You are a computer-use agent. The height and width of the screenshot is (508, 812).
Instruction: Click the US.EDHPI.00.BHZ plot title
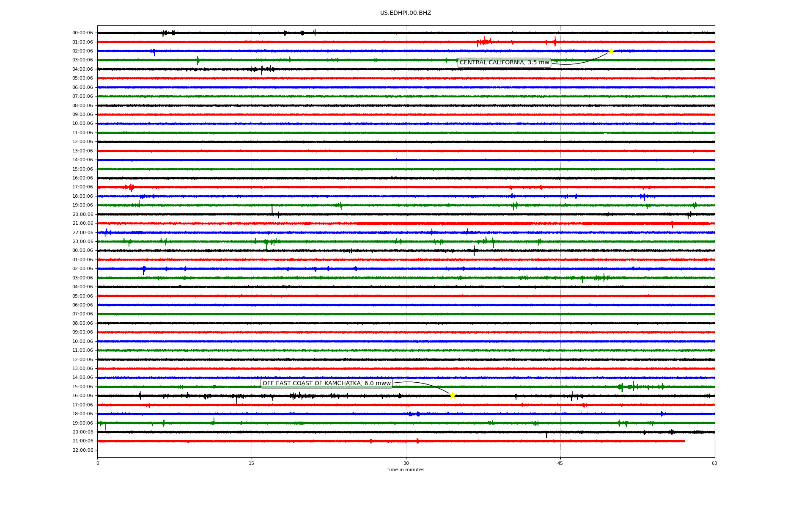click(406, 13)
